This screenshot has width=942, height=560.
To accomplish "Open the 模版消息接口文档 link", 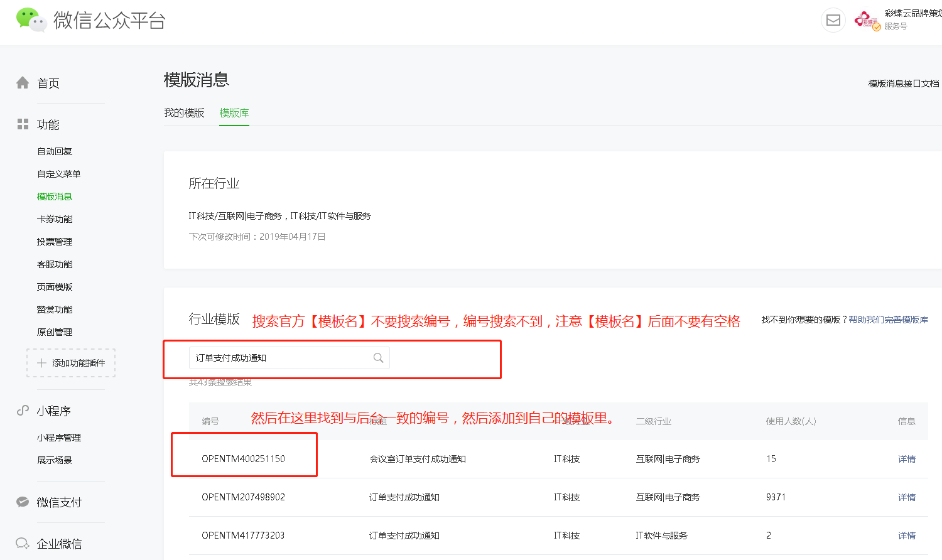I will click(904, 83).
